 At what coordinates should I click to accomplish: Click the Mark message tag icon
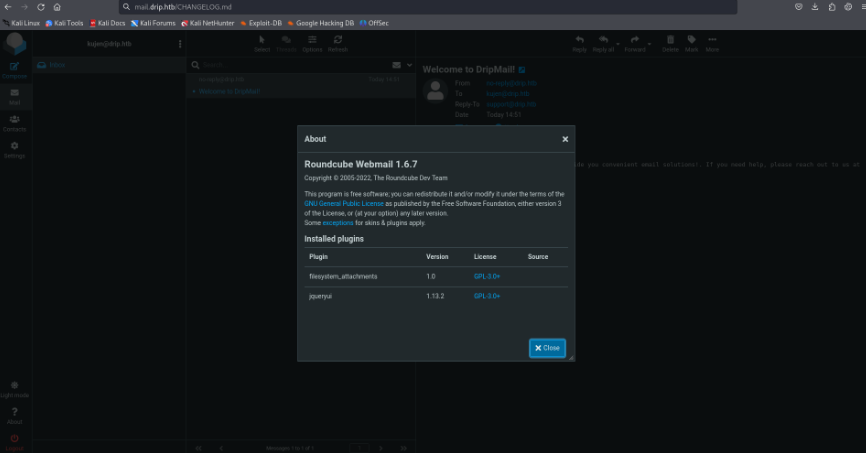click(691, 42)
